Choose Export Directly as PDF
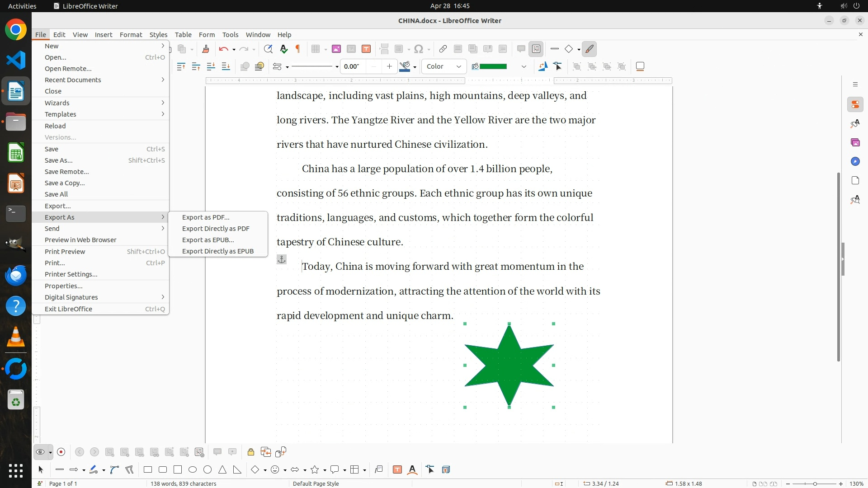The image size is (868, 488). coord(216,229)
